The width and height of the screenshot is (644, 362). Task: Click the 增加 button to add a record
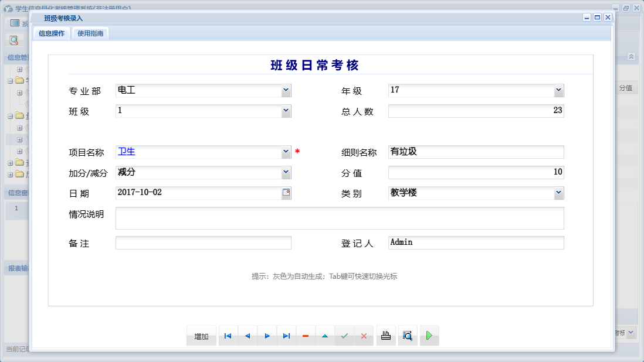[x=201, y=336]
